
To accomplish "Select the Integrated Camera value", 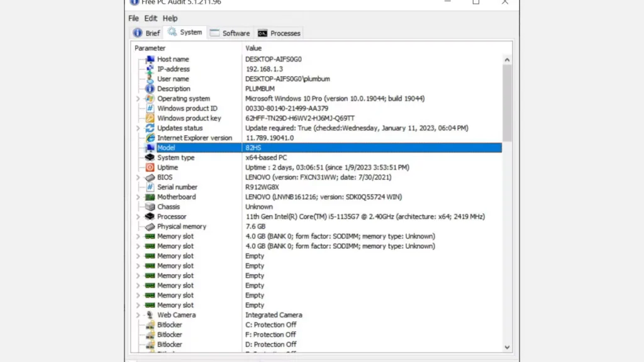I will [274, 315].
